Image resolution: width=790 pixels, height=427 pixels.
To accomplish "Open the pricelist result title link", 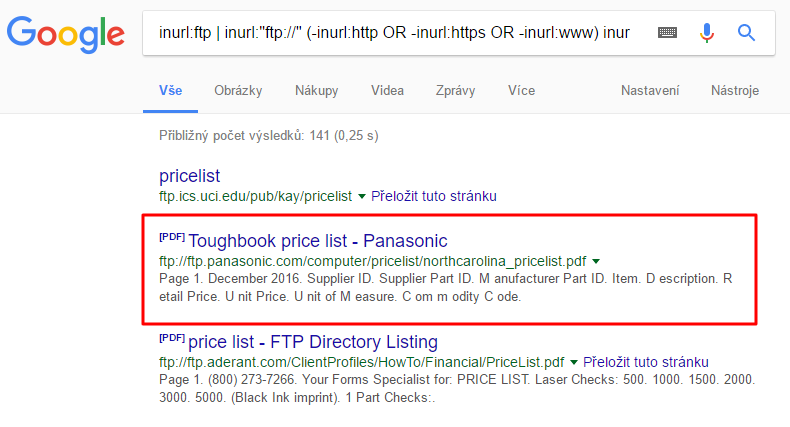I will pyautogui.click(x=189, y=176).
